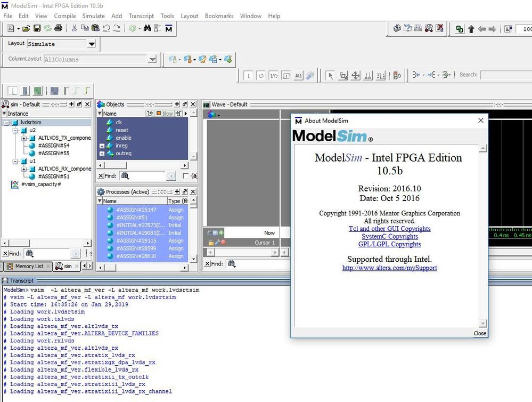532x402 pixels.
Task: Open the Layout Simulate dropdown
Action: (x=92, y=44)
